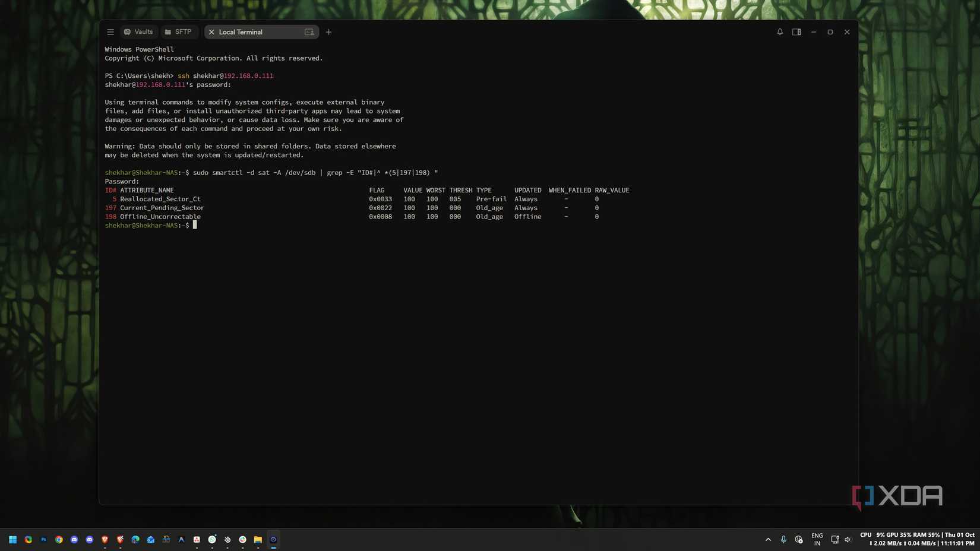Click the microphone tray icon
This screenshot has width=980, height=551.
(783, 540)
